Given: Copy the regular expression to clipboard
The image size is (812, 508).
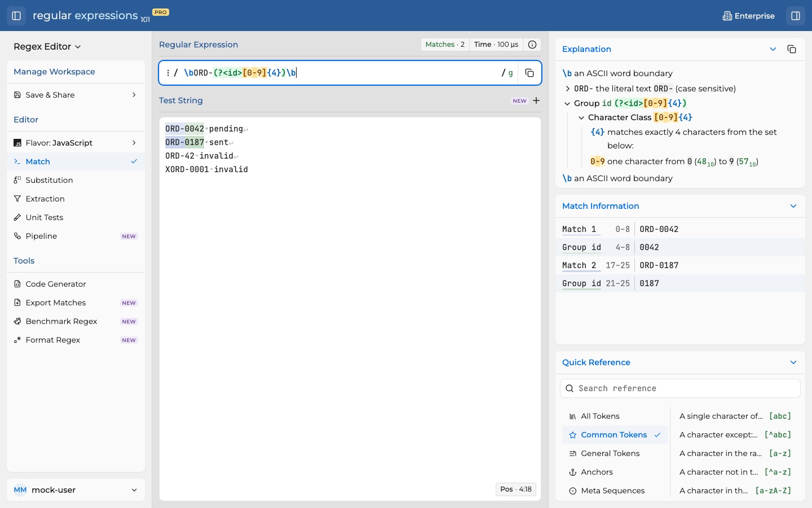Looking at the screenshot, I should [529, 73].
